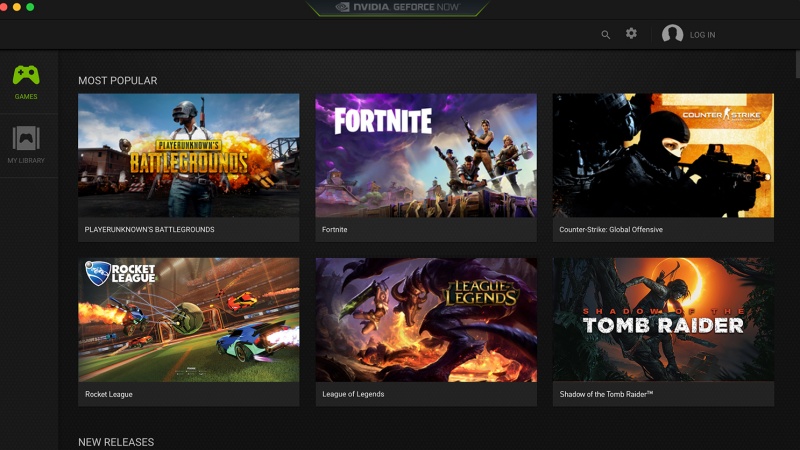
Task: Click the PLAYERUNKNOWN'S BATTLEGROUNDS title text
Action: (x=149, y=230)
